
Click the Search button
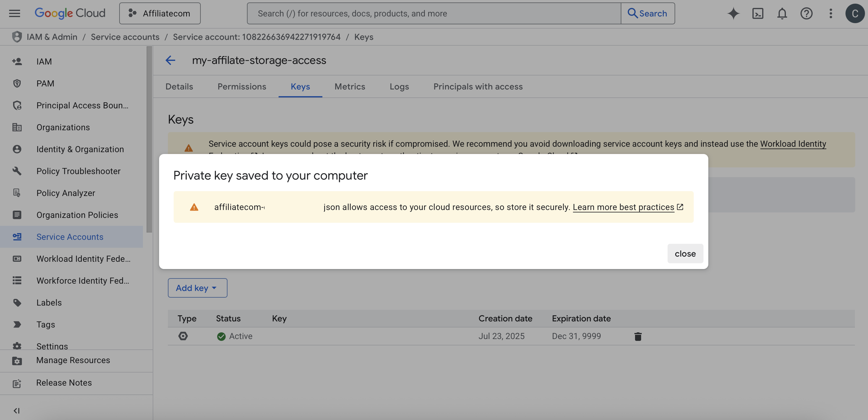click(648, 13)
